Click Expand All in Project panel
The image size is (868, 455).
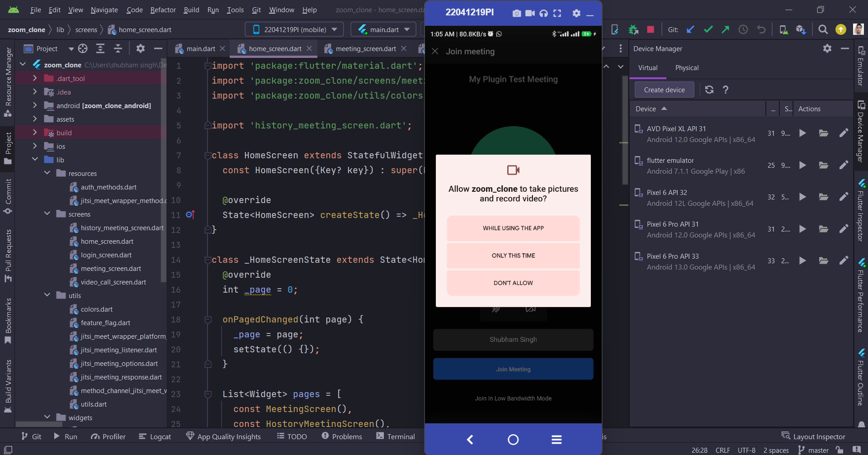tap(100, 48)
